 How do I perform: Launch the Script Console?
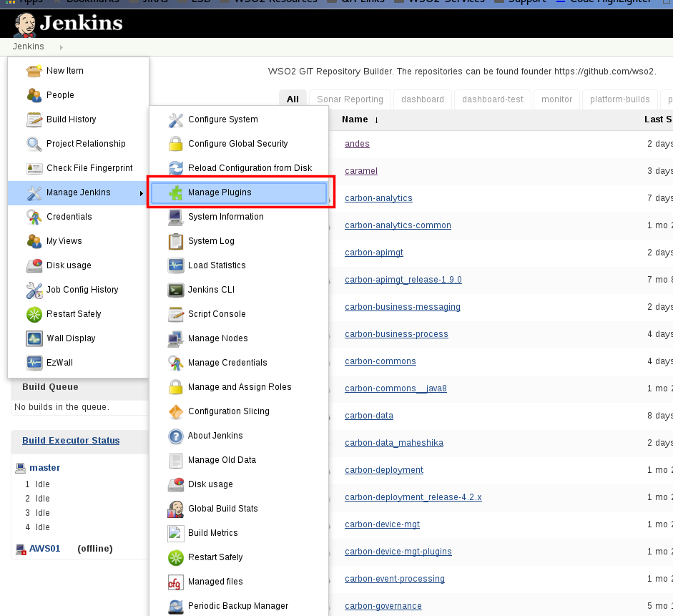tap(216, 314)
